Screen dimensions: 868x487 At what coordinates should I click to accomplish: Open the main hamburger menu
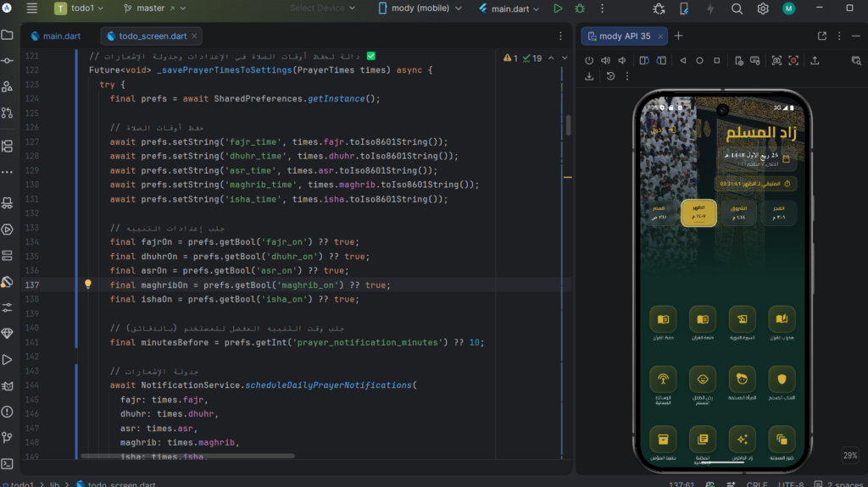click(x=31, y=8)
